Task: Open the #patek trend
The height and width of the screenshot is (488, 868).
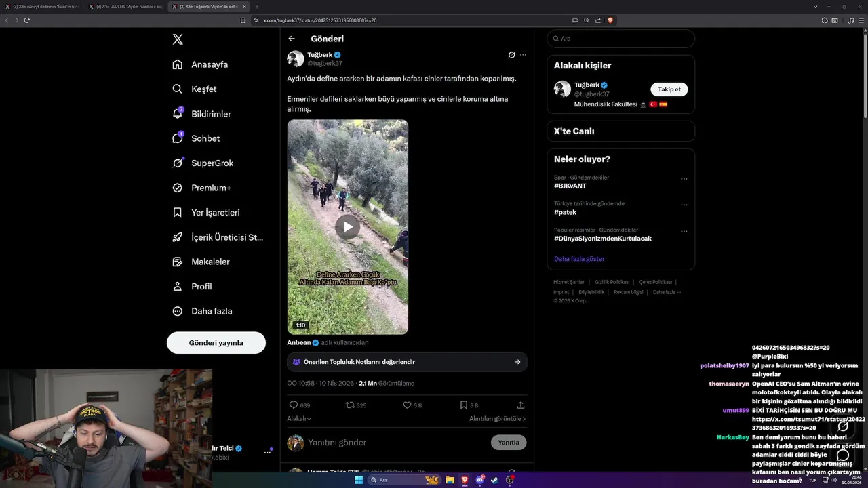Action: click(x=566, y=212)
